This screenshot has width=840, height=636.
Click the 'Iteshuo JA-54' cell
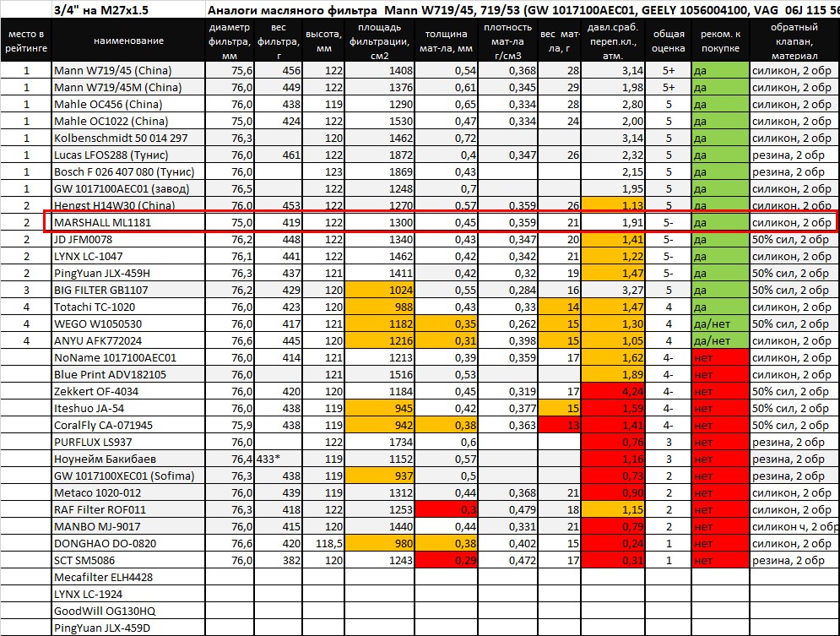[128, 408]
